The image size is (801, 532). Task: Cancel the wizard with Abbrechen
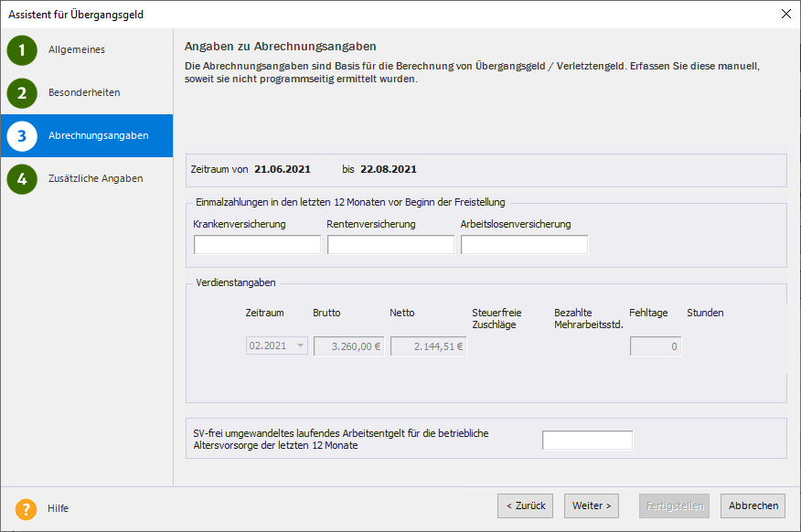point(753,505)
